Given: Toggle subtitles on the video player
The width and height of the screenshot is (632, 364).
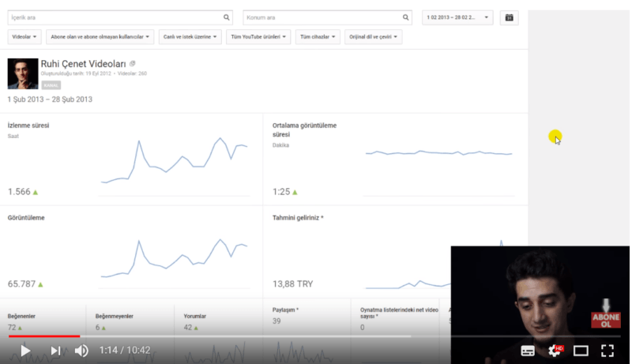Looking at the screenshot, I should click(x=529, y=351).
